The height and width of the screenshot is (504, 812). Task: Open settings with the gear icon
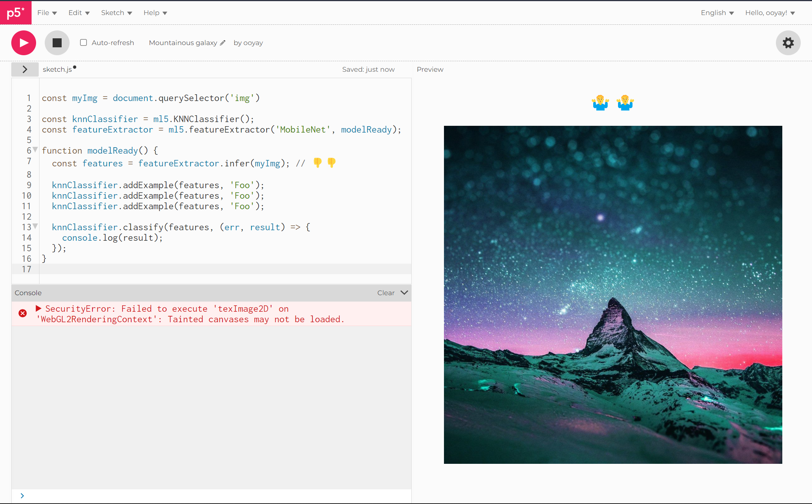click(x=788, y=43)
